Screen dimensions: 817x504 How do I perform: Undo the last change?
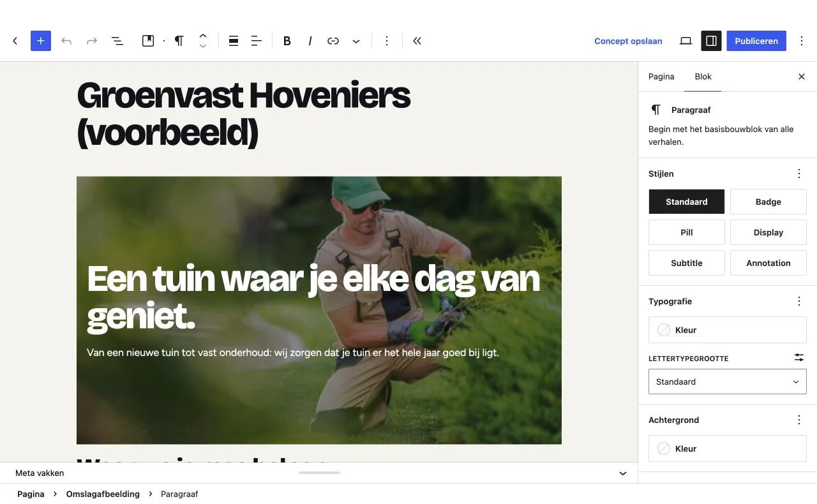tap(66, 41)
